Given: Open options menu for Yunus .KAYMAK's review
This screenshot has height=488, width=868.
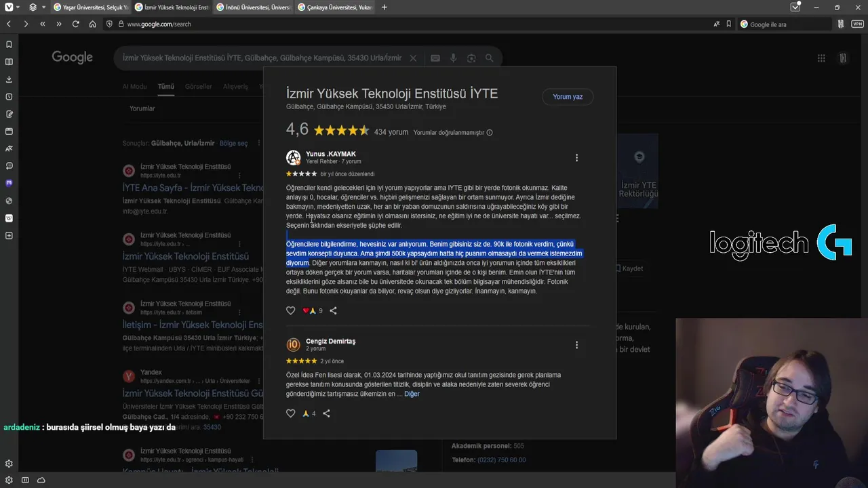Looking at the screenshot, I should pyautogui.click(x=577, y=158).
